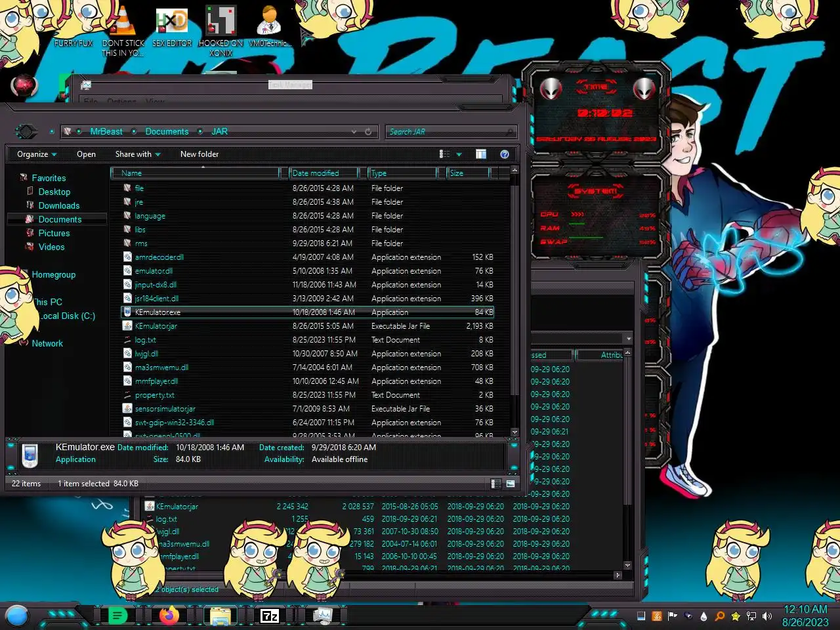This screenshot has height=630, width=840.
Task: Open the address bar history dropdown
Action: (354, 131)
